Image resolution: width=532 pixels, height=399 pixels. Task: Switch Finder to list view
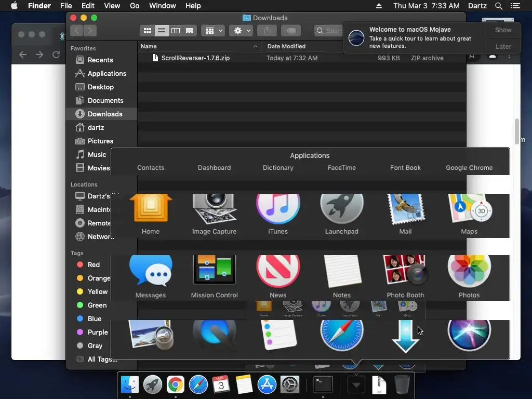pyautogui.click(x=162, y=31)
